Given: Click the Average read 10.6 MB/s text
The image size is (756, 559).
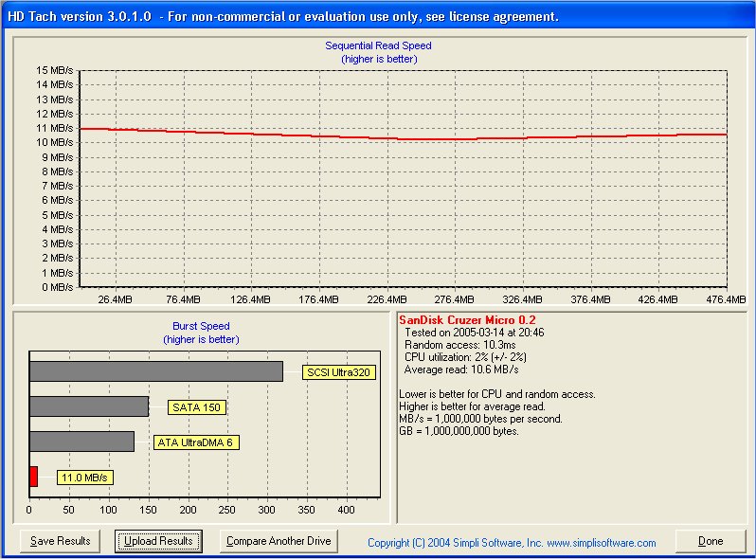Looking at the screenshot, I should (461, 370).
